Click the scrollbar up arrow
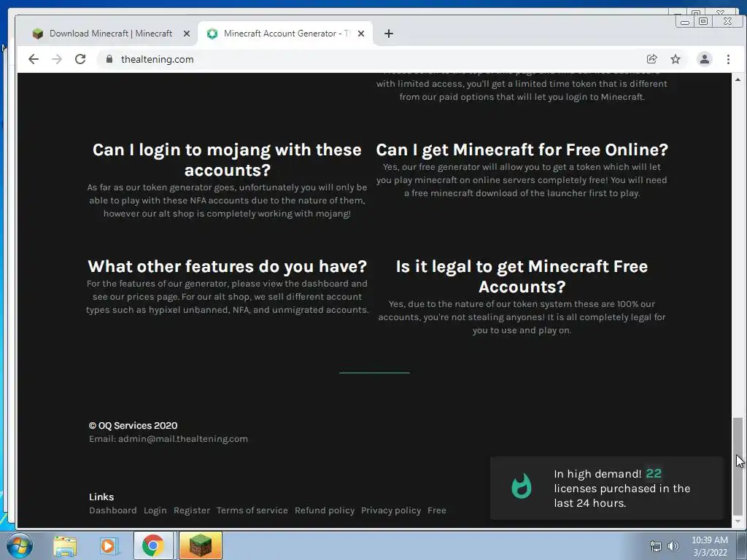This screenshot has width=747, height=560. coord(738,79)
